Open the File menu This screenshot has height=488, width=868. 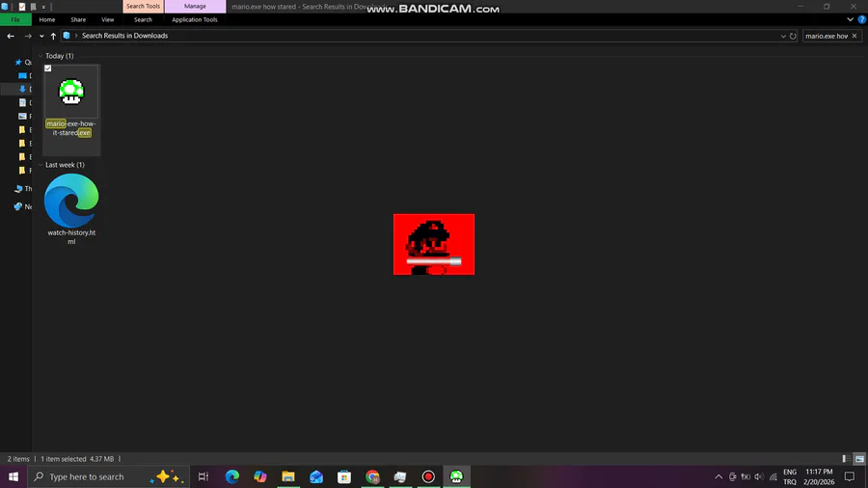[15, 19]
